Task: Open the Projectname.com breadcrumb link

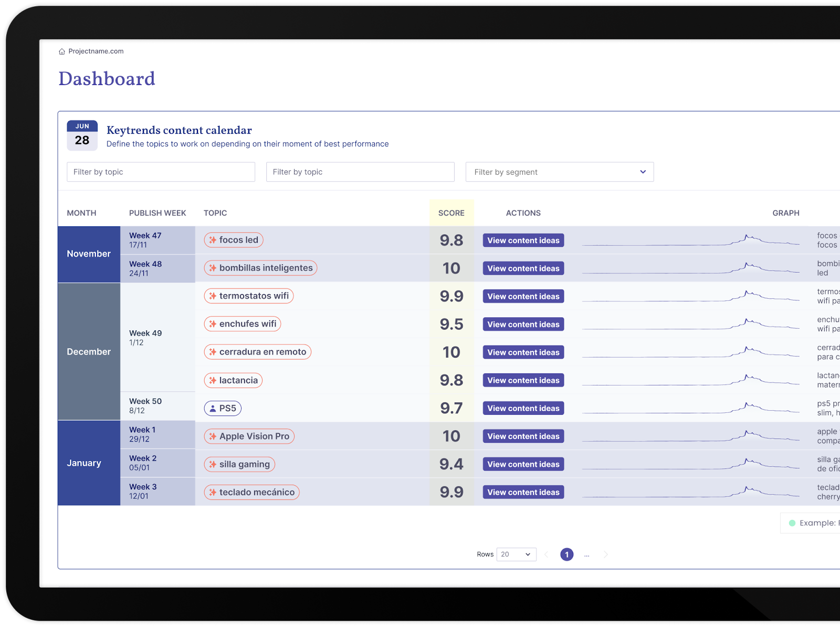Action: pyautogui.click(x=96, y=51)
